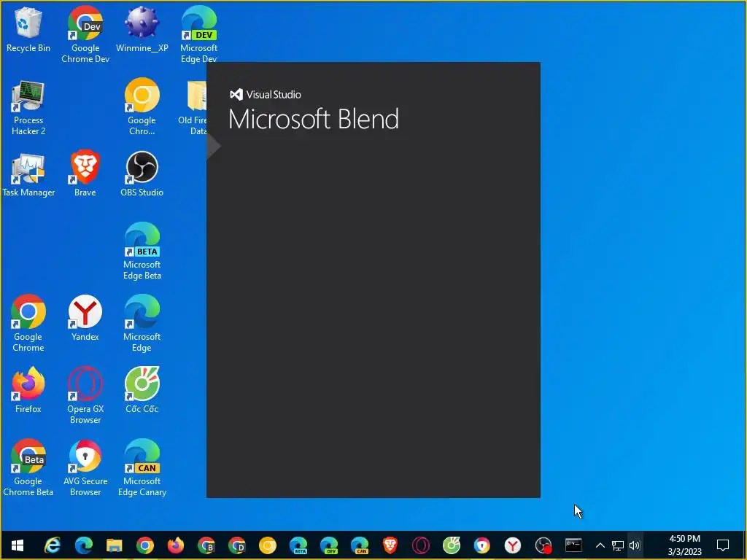Open the Recycle Bin desktop icon
Image resolution: width=747 pixels, height=560 pixels.
tap(28, 29)
